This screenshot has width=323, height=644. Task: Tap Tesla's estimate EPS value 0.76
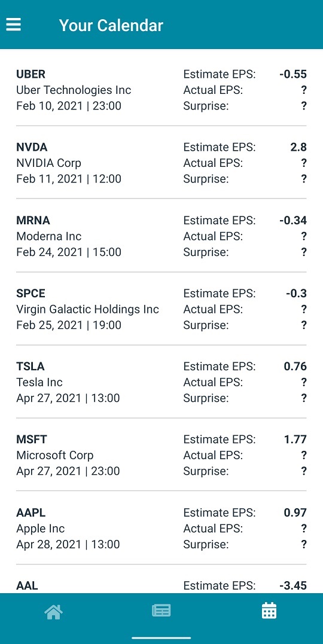(295, 367)
